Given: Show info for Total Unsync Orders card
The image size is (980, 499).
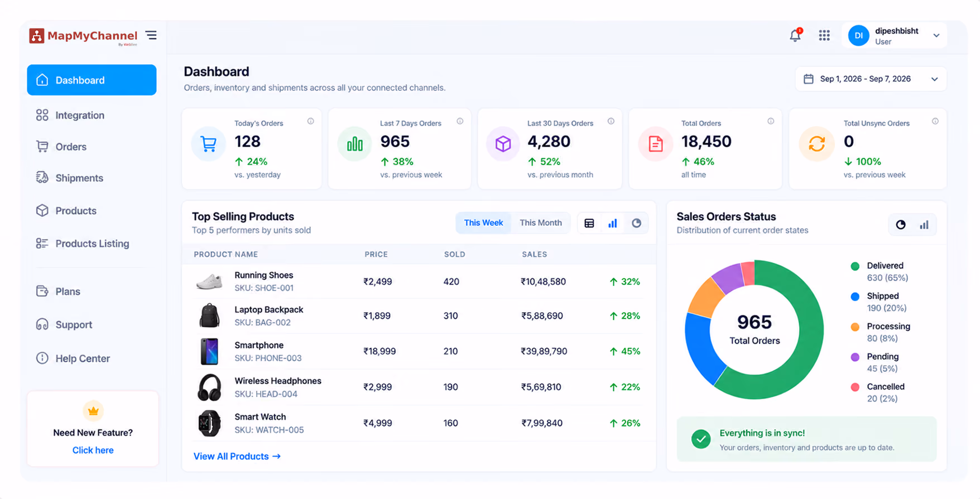Looking at the screenshot, I should coord(935,122).
